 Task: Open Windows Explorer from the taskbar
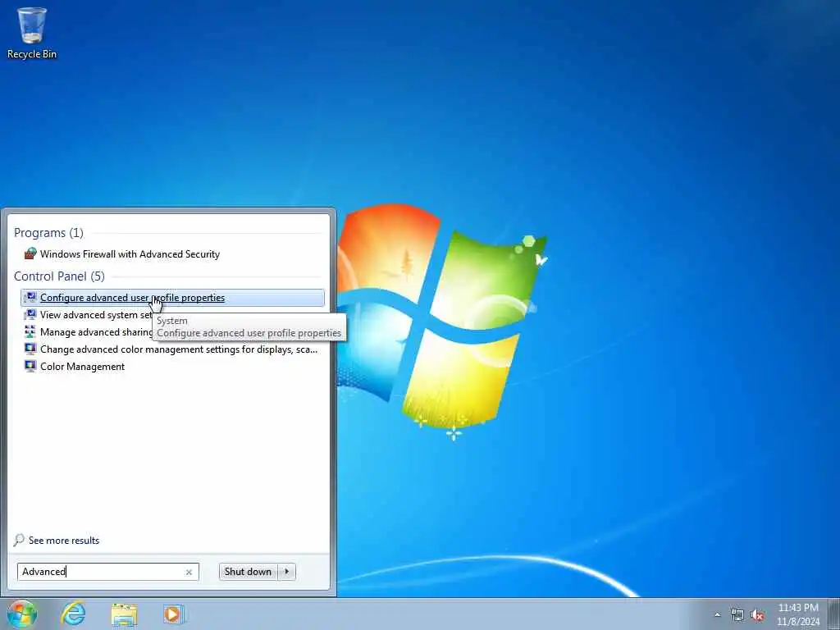click(x=125, y=614)
